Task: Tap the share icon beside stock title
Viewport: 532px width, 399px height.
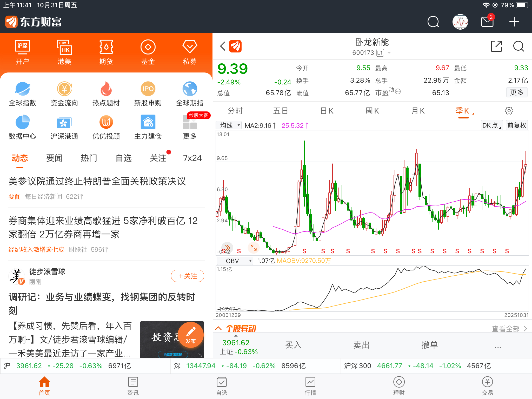Action: tap(496, 46)
